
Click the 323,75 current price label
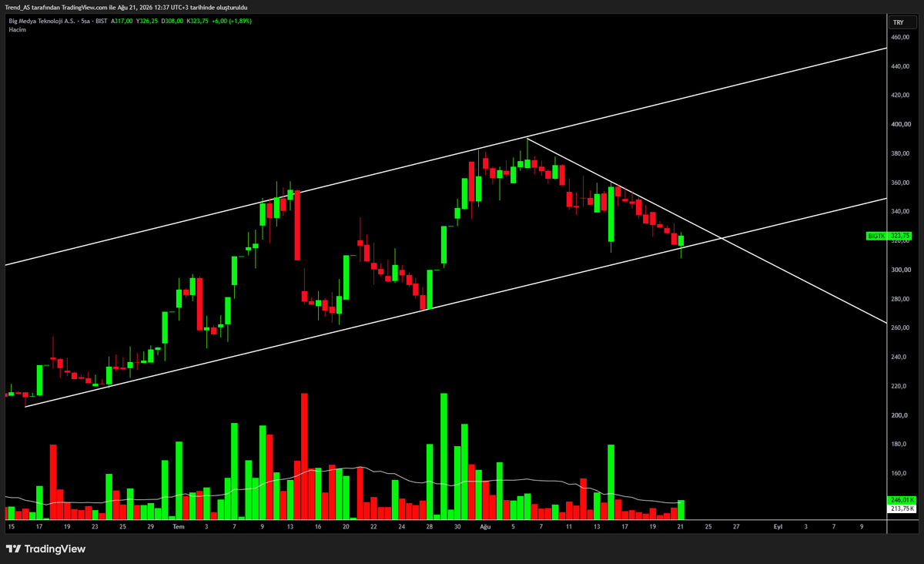pyautogui.click(x=900, y=236)
